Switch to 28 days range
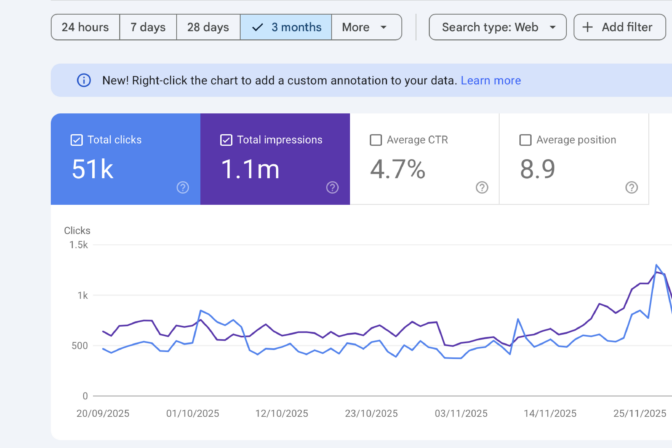 (208, 27)
